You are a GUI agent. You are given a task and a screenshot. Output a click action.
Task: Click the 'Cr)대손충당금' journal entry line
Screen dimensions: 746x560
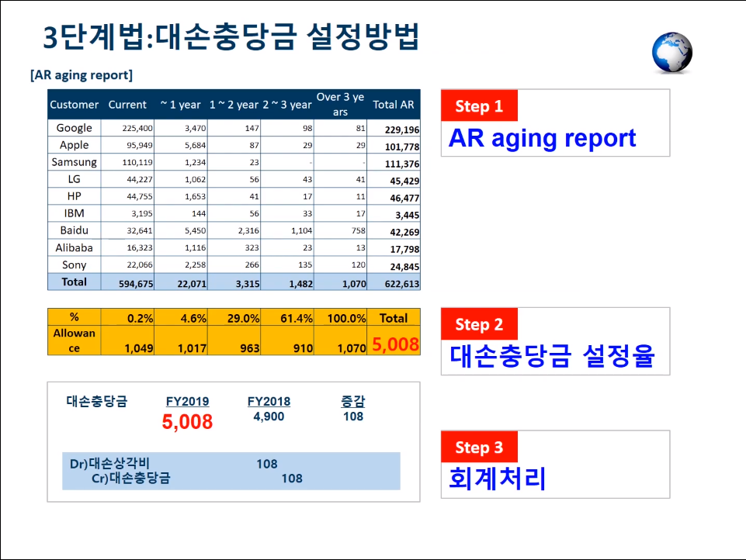pyautogui.click(x=131, y=479)
